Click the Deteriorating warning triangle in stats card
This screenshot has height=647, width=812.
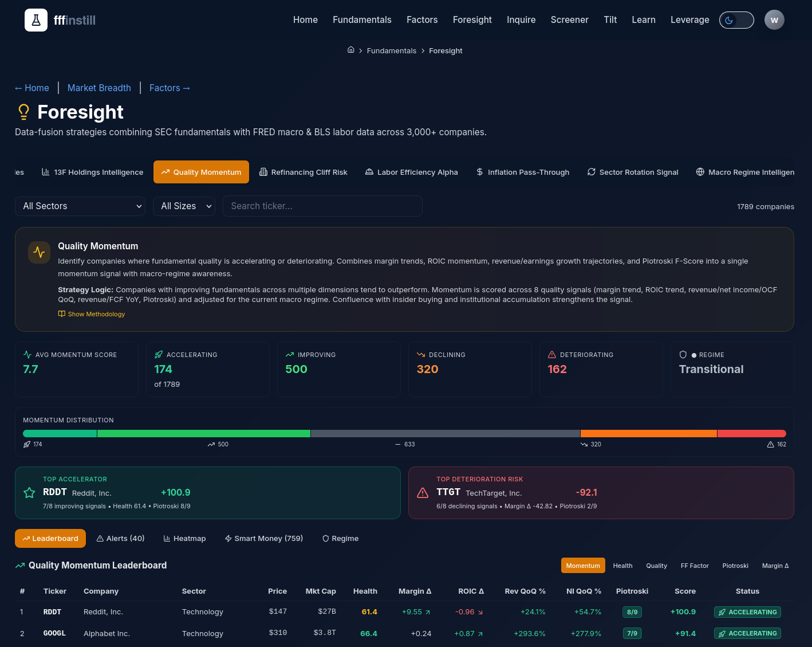(x=552, y=355)
